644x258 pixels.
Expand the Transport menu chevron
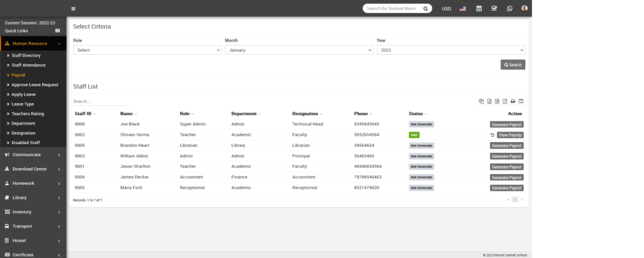point(59,227)
